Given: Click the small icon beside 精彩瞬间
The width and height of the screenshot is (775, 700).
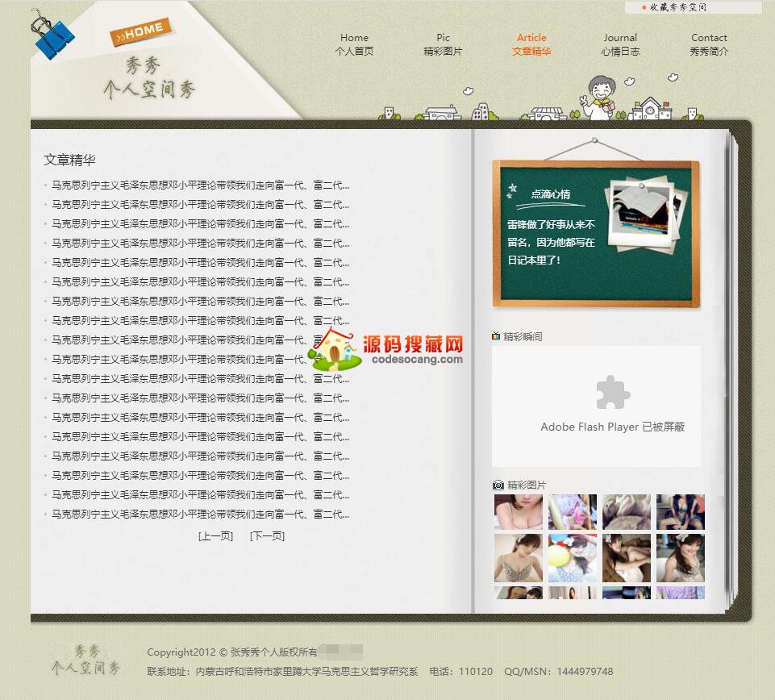Looking at the screenshot, I should pyautogui.click(x=496, y=336).
